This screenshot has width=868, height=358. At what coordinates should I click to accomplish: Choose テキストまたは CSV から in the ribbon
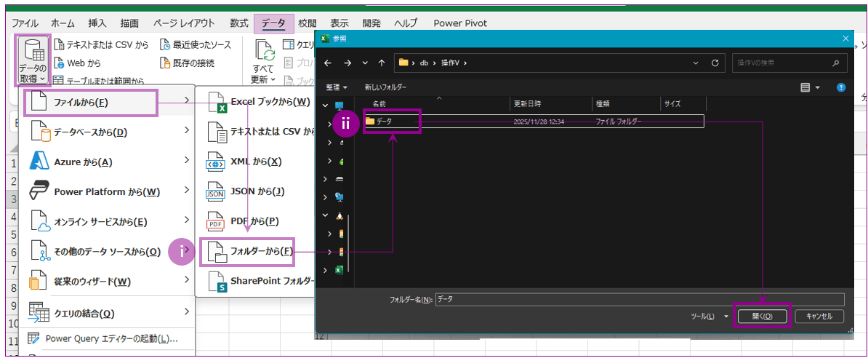pyautogui.click(x=101, y=45)
